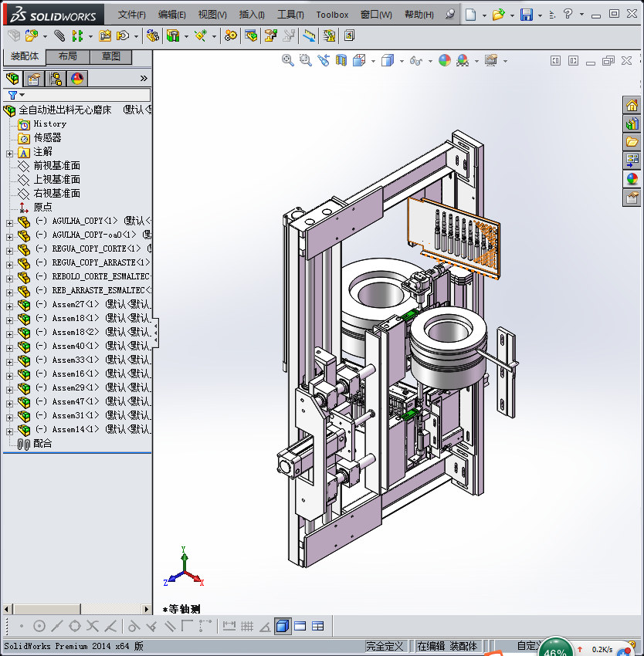Open the DisplayManager color ball tab icon
The height and width of the screenshot is (656, 644).
pos(77,78)
